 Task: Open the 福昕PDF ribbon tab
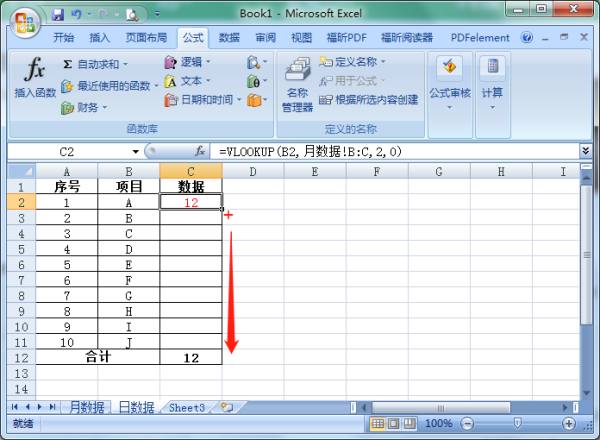[346, 37]
